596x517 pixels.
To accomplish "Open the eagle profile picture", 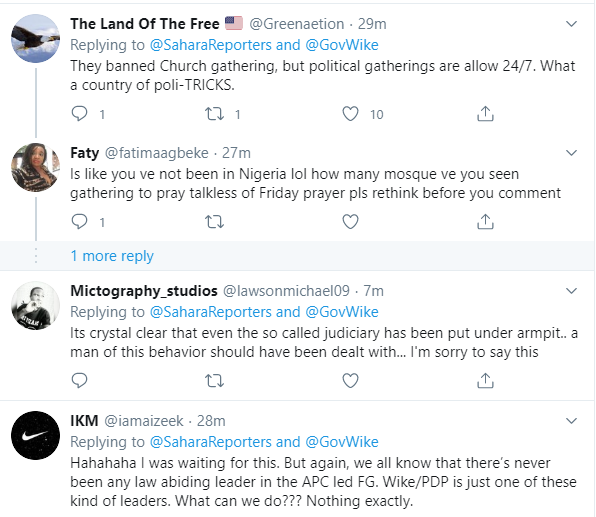I will [35, 38].
